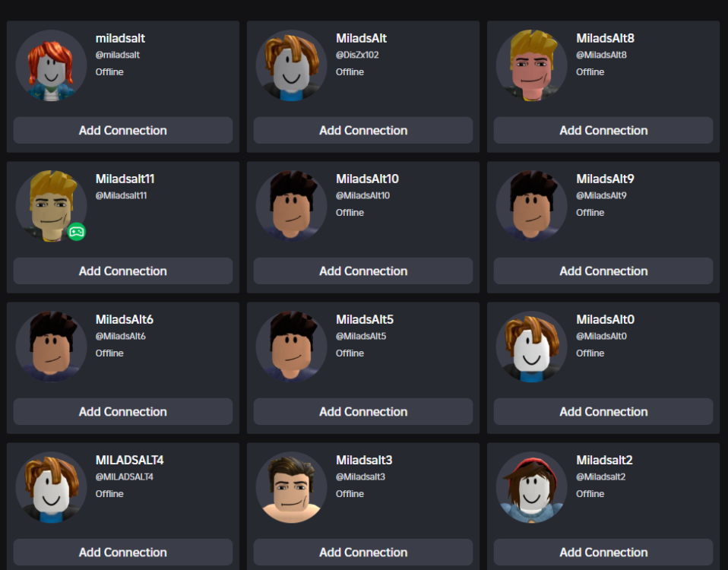Click the @Miladsalt3 username link
Image resolution: width=728 pixels, height=570 pixels.
[360, 477]
